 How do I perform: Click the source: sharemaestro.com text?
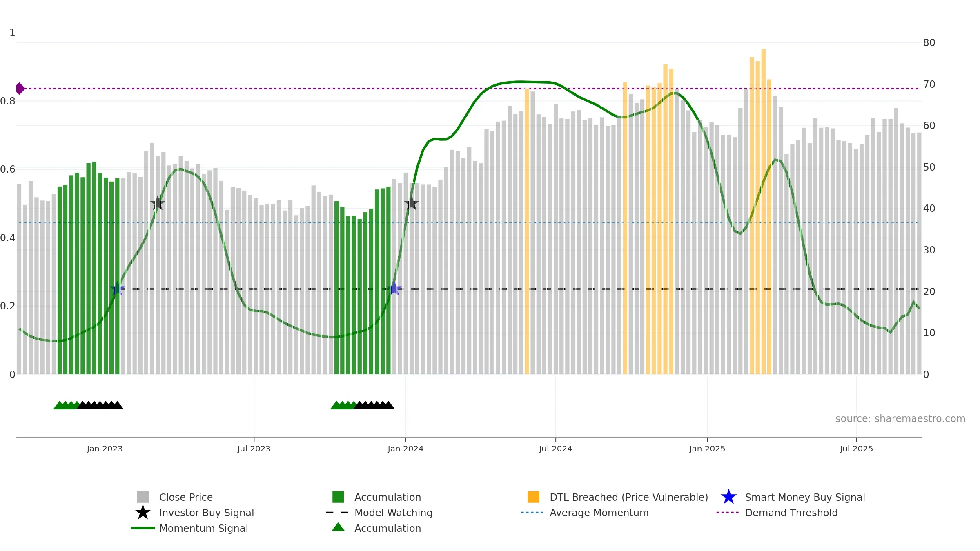tap(900, 419)
